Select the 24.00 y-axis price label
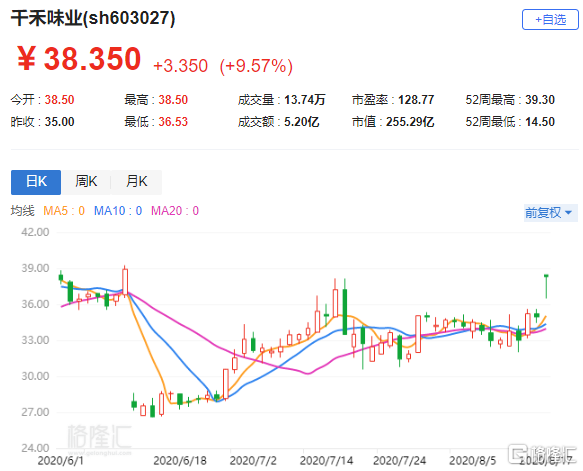 35,448
